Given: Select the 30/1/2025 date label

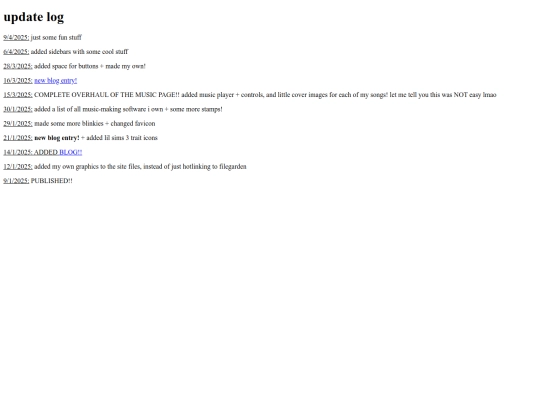Looking at the screenshot, I should click(18, 109).
